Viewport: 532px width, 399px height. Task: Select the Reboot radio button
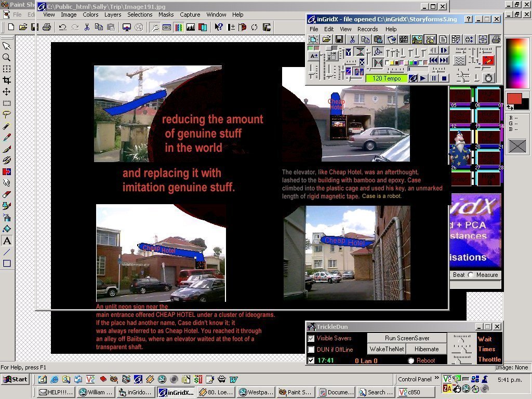(x=411, y=361)
